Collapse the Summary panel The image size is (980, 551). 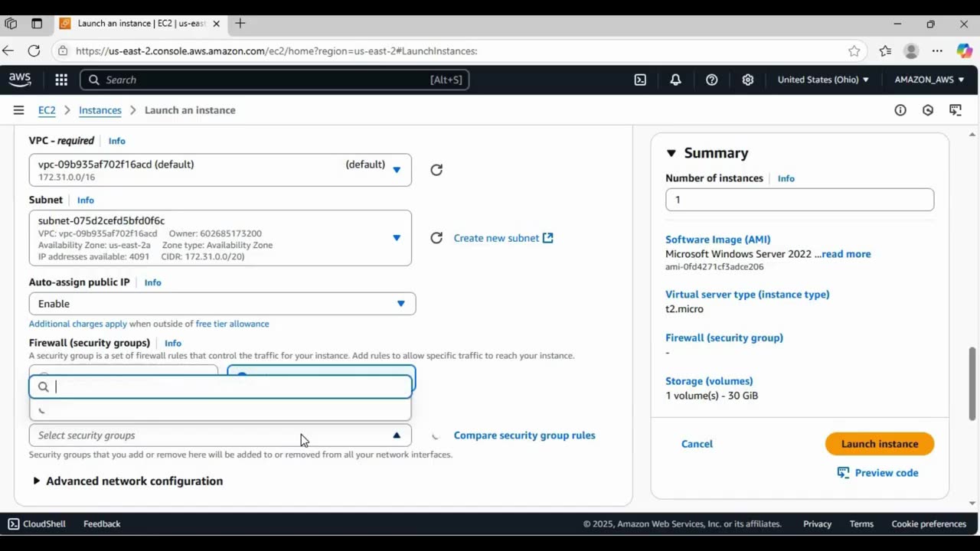[x=671, y=153]
